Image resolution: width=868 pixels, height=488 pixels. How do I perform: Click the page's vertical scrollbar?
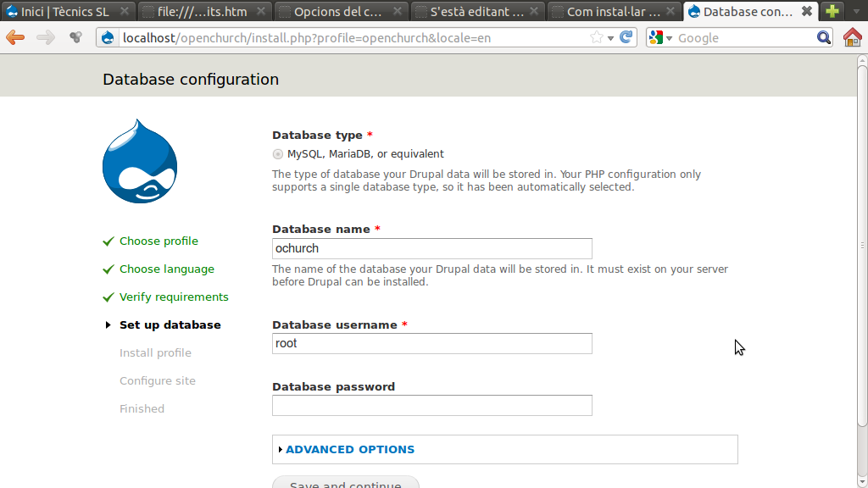tap(862, 254)
